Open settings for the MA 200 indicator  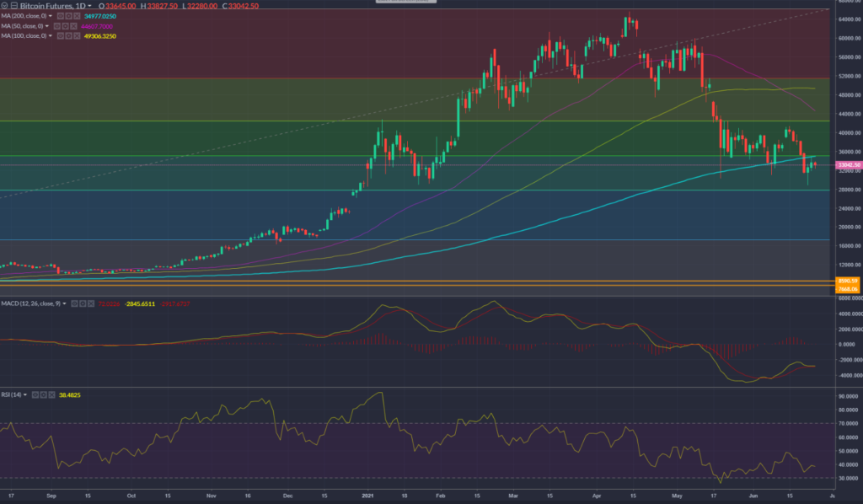[x=68, y=16]
